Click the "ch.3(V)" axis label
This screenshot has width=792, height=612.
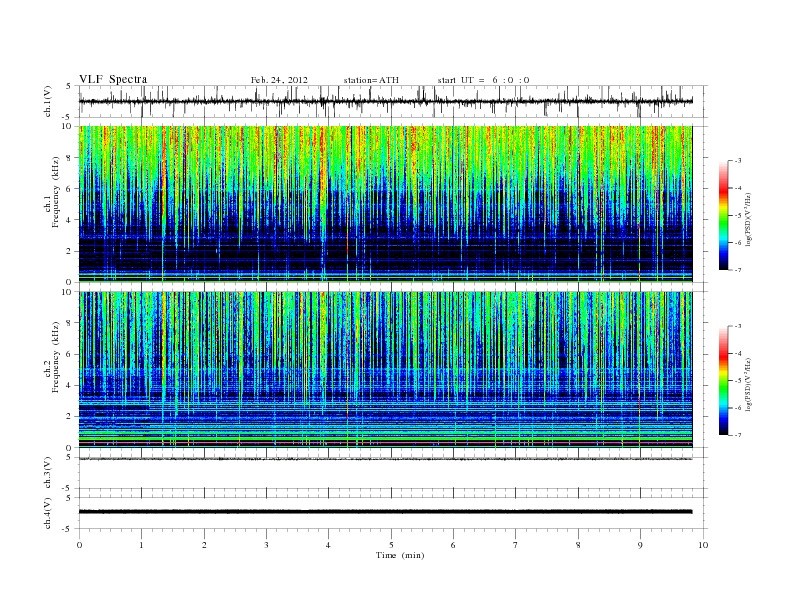(x=48, y=473)
